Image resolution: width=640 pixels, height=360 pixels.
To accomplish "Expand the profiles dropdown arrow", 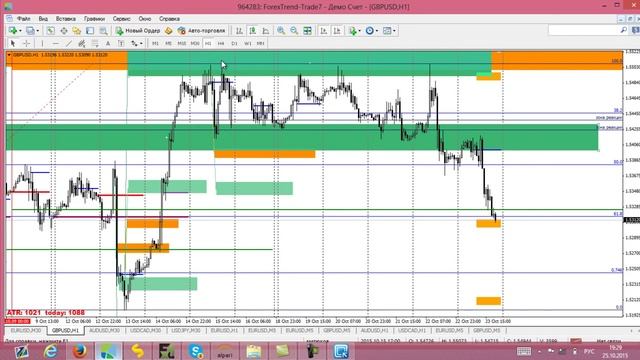I will click(x=38, y=31).
